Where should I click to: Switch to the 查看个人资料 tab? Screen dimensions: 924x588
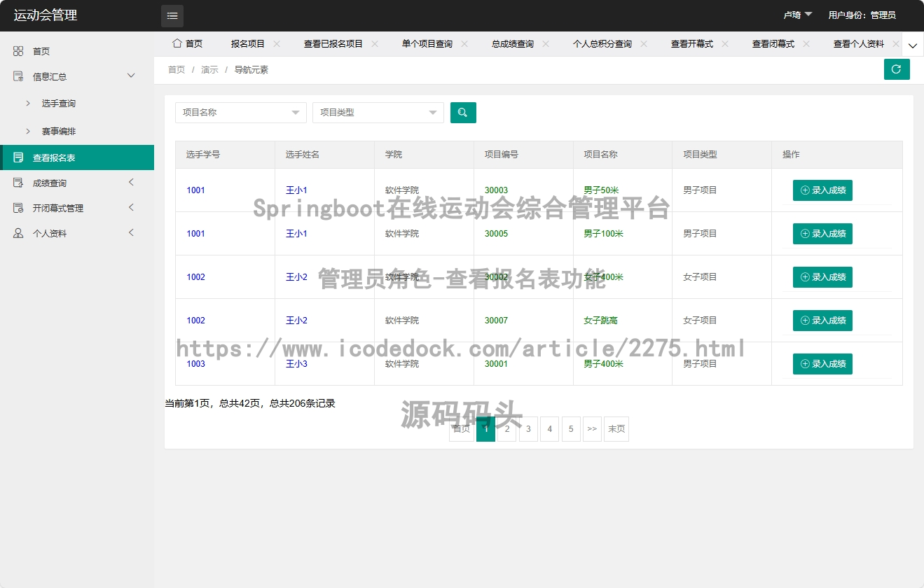859,43
